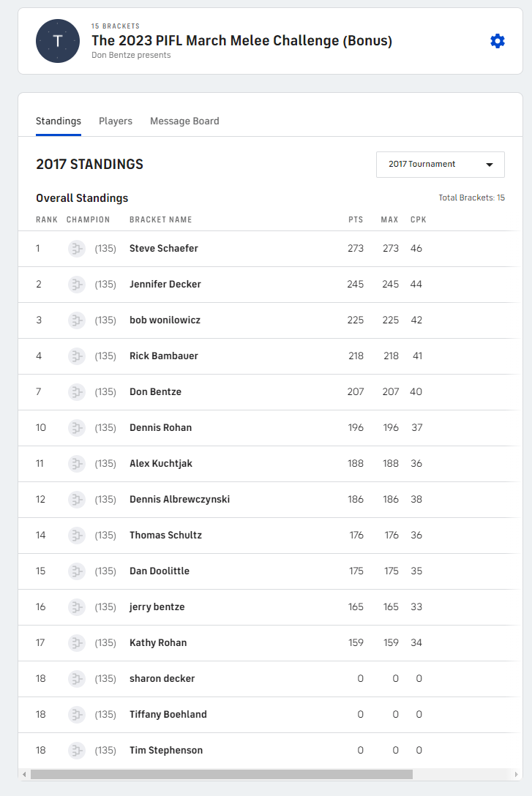Click Kathy Rohan's champion bracket icon
The height and width of the screenshot is (796, 532).
pos(77,643)
